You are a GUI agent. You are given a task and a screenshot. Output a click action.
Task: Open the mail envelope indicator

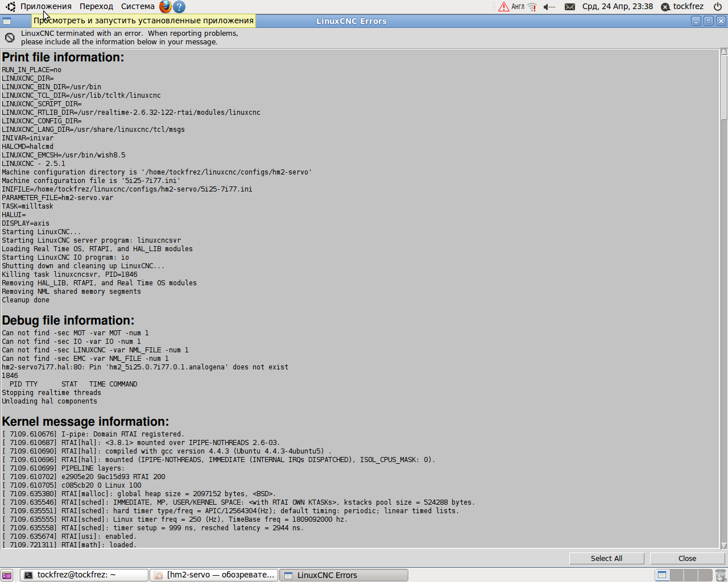point(570,7)
